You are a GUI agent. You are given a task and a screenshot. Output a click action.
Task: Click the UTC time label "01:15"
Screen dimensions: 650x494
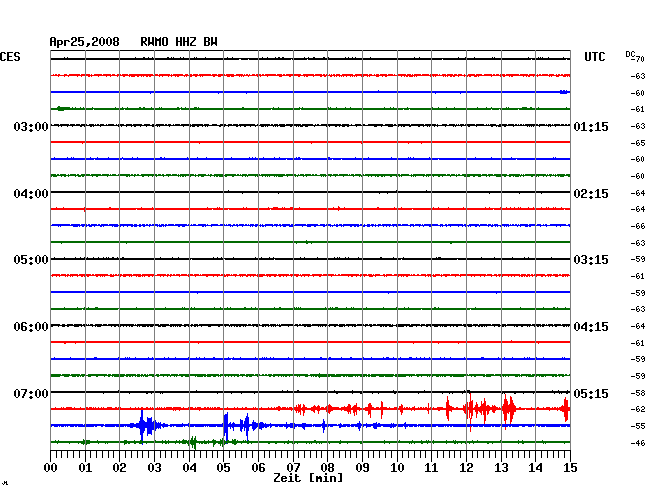click(591, 126)
